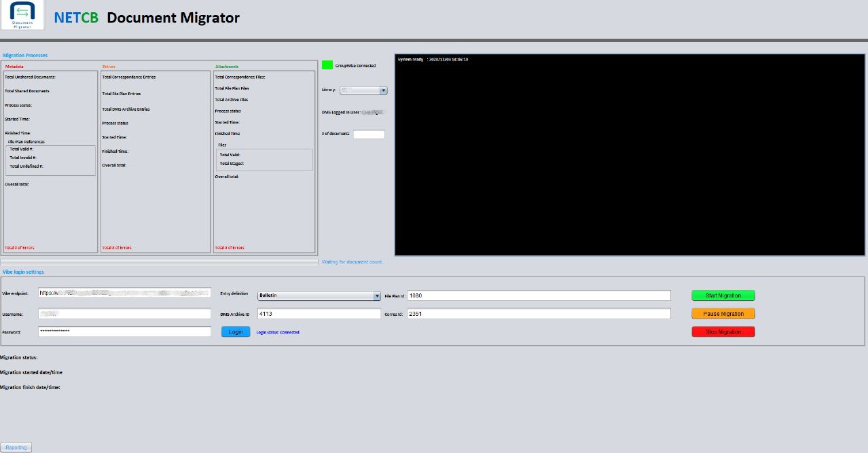Image resolution: width=868 pixels, height=453 pixels.
Task: Click the green GroupWise connected indicator
Action: point(327,65)
